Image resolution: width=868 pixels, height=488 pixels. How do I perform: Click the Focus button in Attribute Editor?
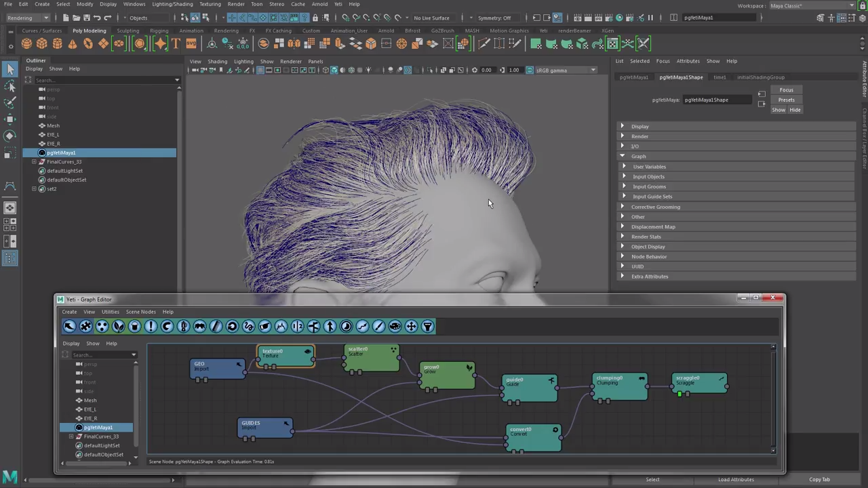786,90
